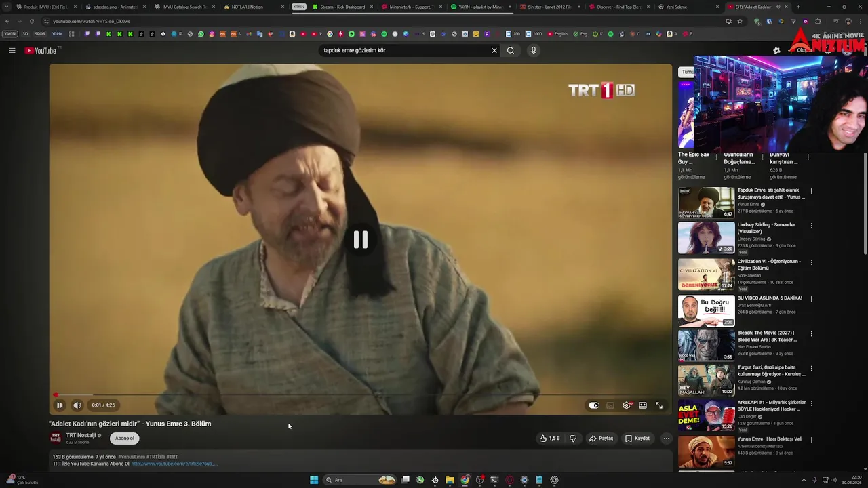The width and height of the screenshot is (868, 488).
Task: Open options for Bleach movie video
Action: click(x=811, y=333)
